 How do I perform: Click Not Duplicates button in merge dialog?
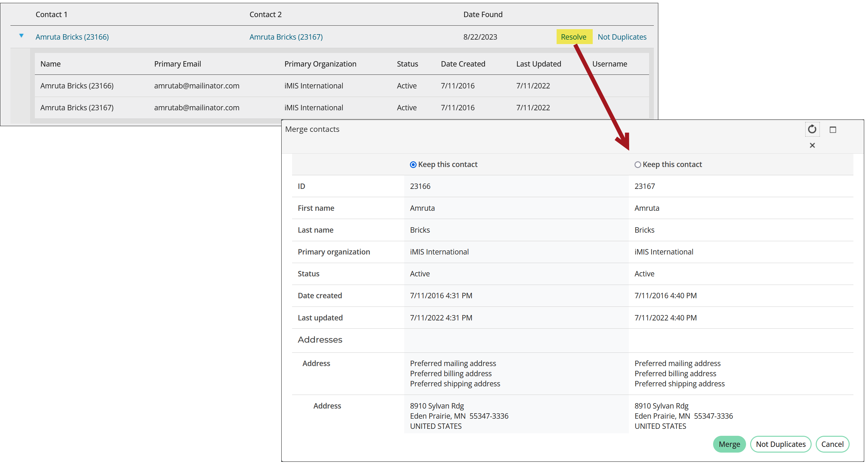coord(780,444)
